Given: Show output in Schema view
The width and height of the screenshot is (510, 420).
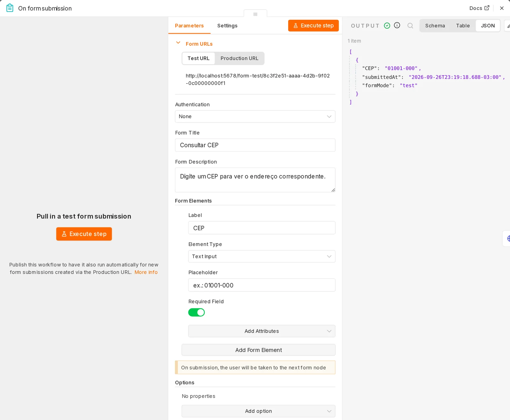Looking at the screenshot, I should (435, 26).
